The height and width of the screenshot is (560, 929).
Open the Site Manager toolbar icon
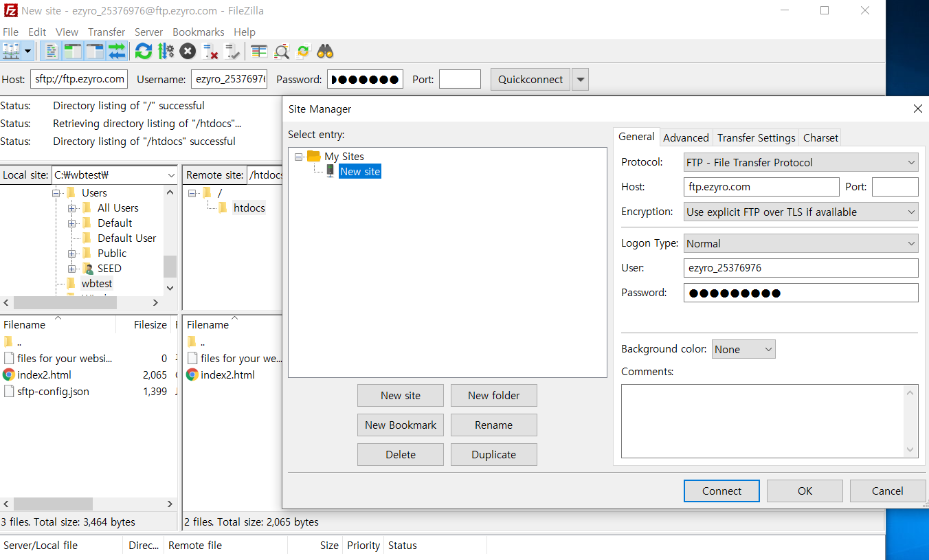11,51
